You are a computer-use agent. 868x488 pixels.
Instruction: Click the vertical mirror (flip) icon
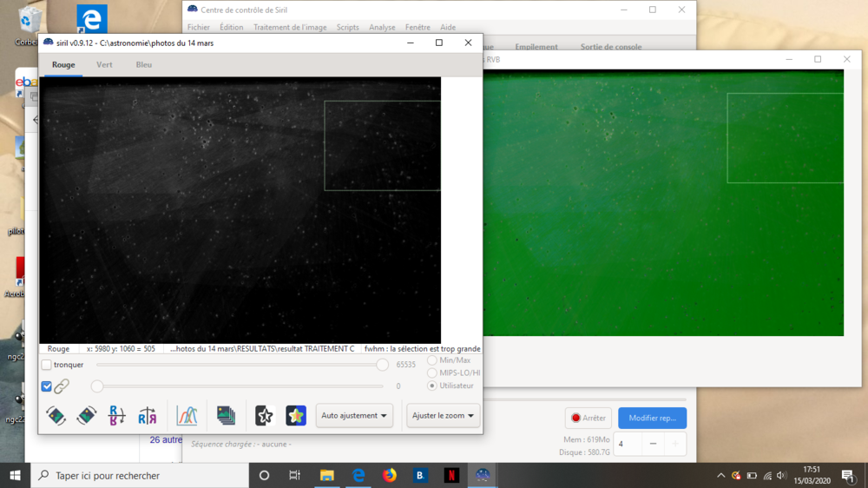(117, 415)
